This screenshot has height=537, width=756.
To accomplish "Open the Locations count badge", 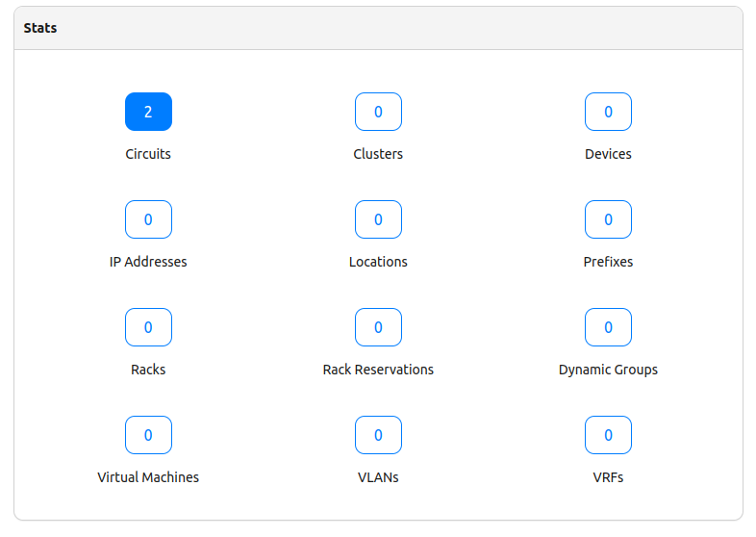I will pos(378,219).
